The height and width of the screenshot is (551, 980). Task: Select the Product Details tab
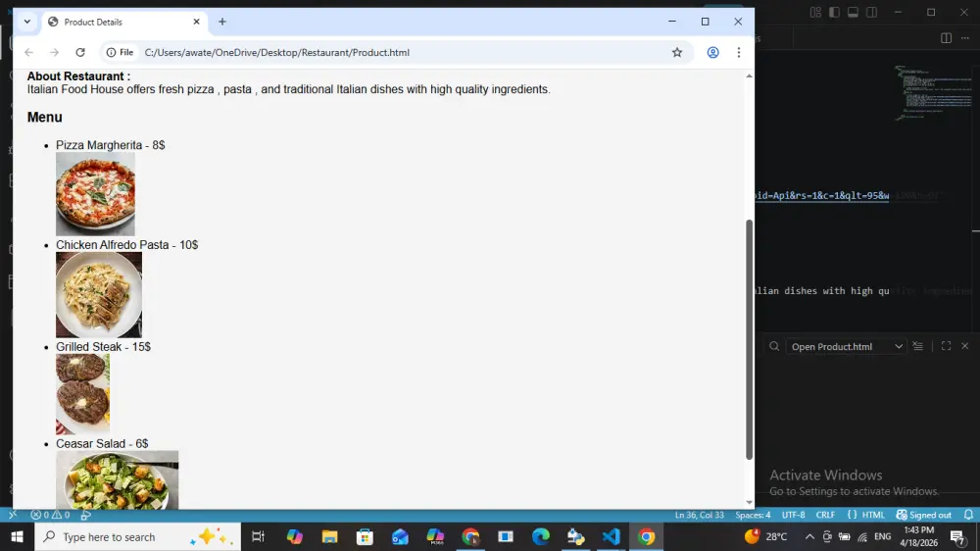click(123, 22)
